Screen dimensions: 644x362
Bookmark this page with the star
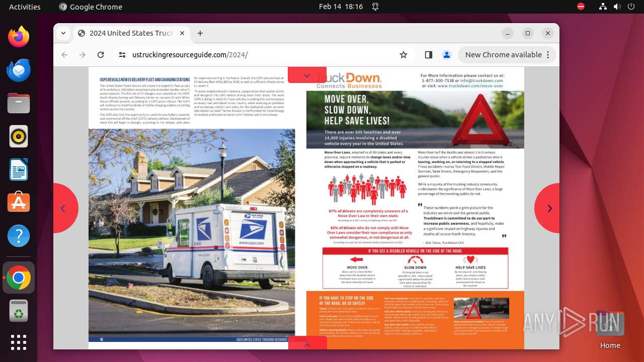[x=403, y=55]
